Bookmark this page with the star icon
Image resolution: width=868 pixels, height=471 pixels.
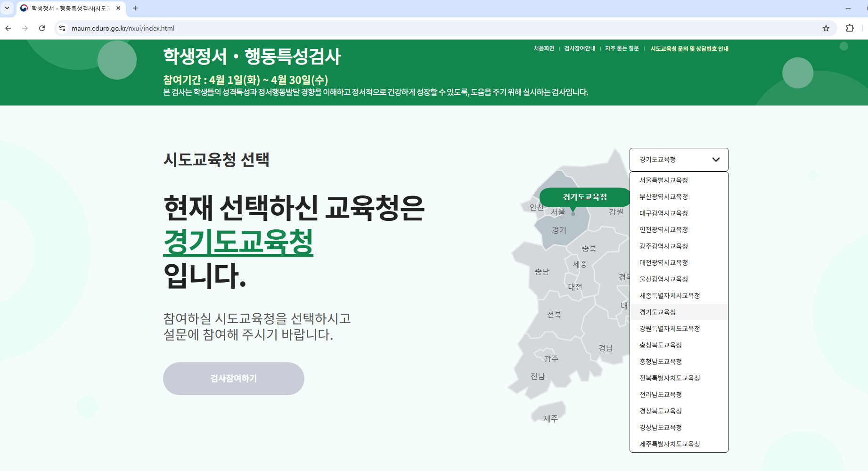(826, 28)
